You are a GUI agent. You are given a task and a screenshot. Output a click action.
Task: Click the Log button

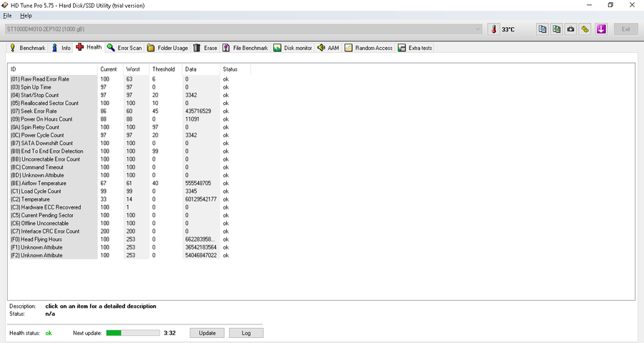[246, 333]
